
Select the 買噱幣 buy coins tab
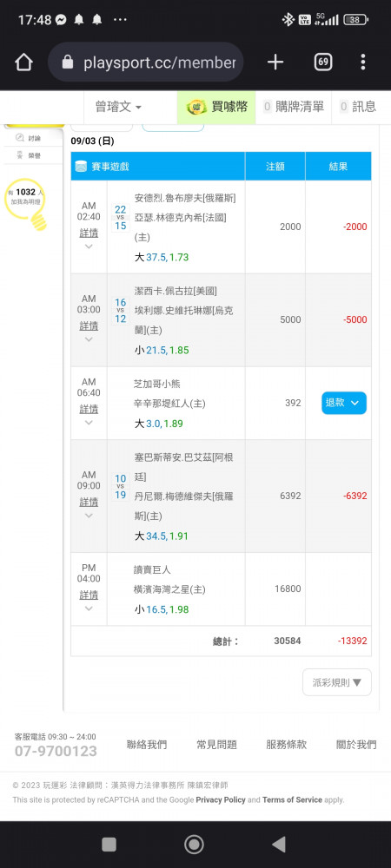pyautogui.click(x=216, y=107)
